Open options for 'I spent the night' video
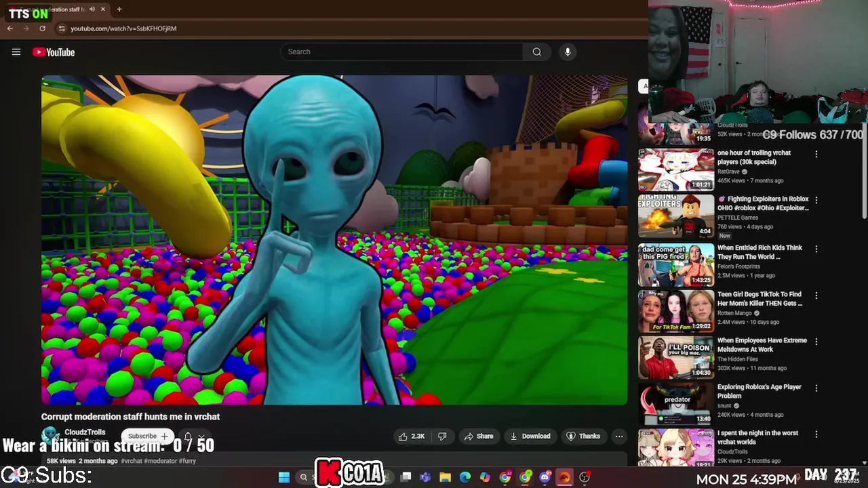The height and width of the screenshot is (488, 868). (x=816, y=434)
